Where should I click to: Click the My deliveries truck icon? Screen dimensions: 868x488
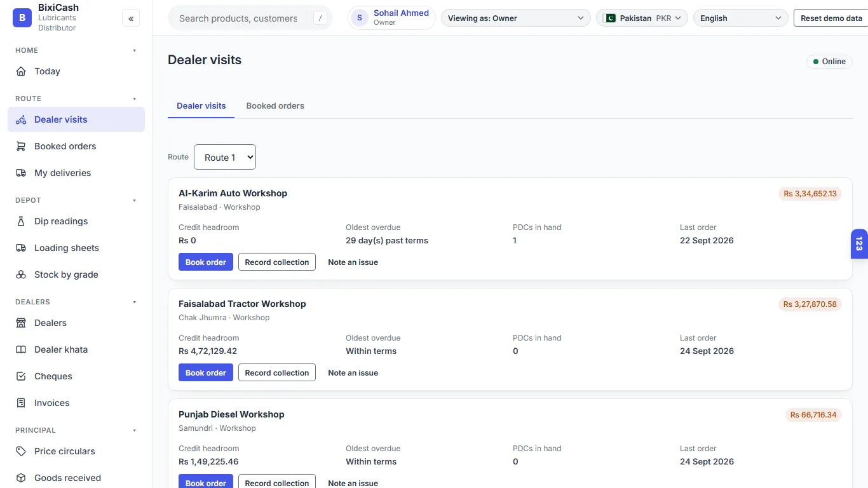[21, 173]
